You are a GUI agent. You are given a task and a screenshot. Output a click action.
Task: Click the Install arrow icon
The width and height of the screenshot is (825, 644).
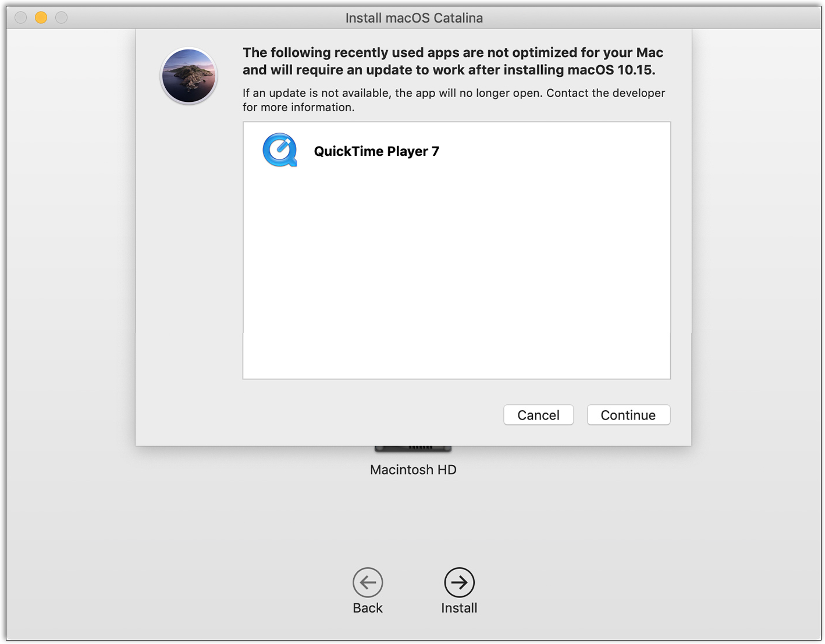[459, 582]
